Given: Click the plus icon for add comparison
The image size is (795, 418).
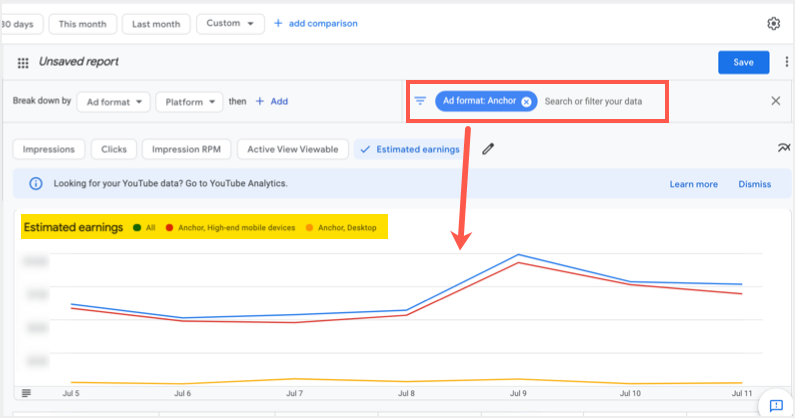Looking at the screenshot, I should [x=278, y=23].
